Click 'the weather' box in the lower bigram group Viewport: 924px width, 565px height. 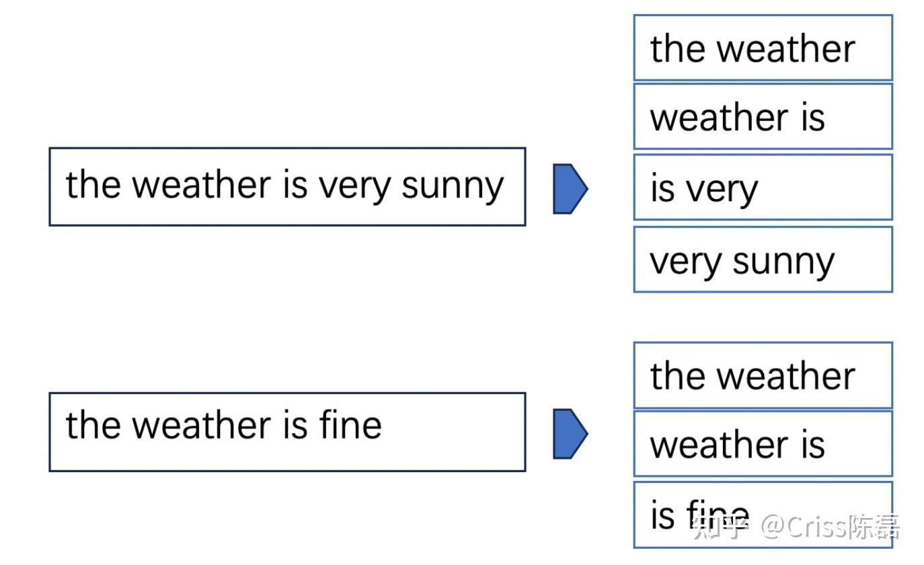[x=763, y=375]
